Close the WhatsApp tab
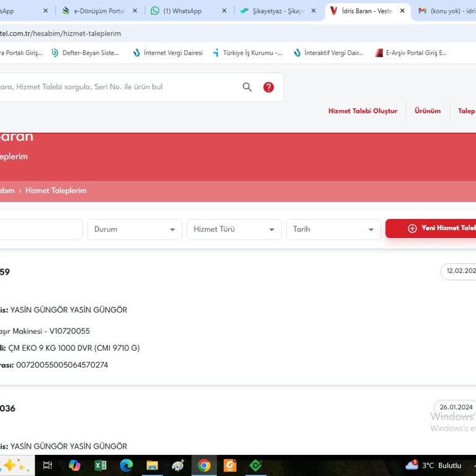 (224, 11)
